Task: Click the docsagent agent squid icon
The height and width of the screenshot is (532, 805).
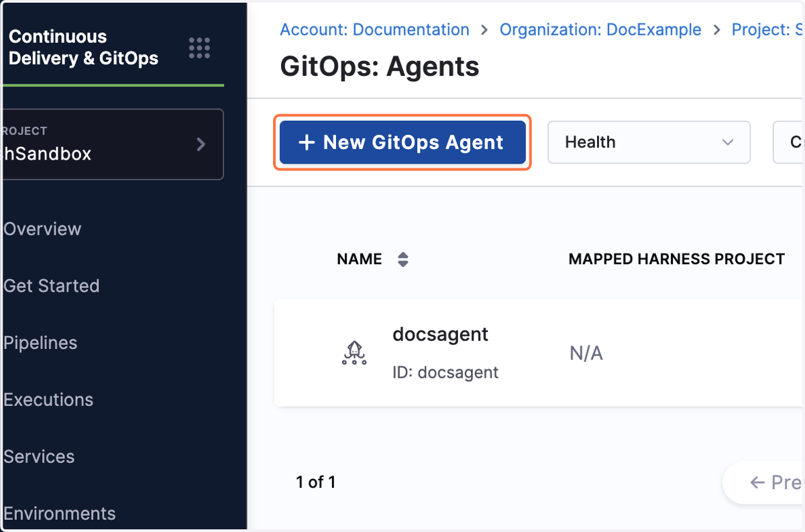Action: 354,352
